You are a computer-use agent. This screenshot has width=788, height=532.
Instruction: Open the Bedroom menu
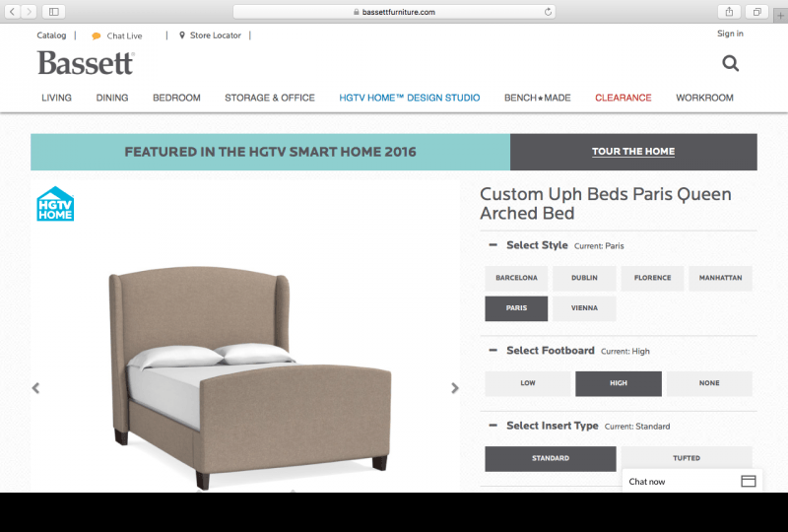(176, 98)
